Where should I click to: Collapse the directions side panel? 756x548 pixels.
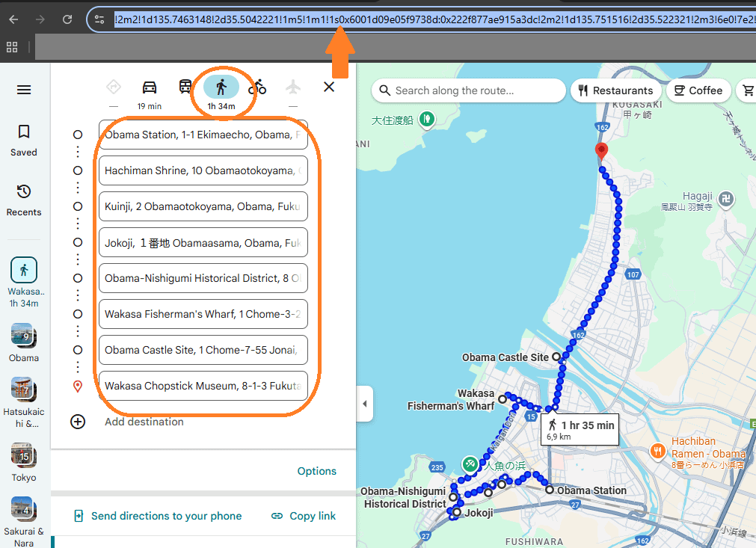364,403
